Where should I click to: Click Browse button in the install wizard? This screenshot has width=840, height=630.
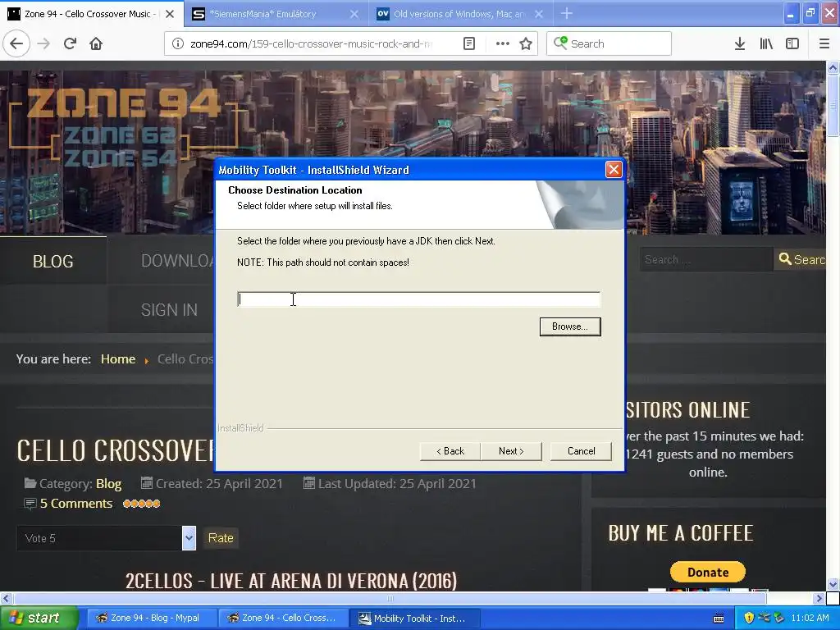click(570, 326)
